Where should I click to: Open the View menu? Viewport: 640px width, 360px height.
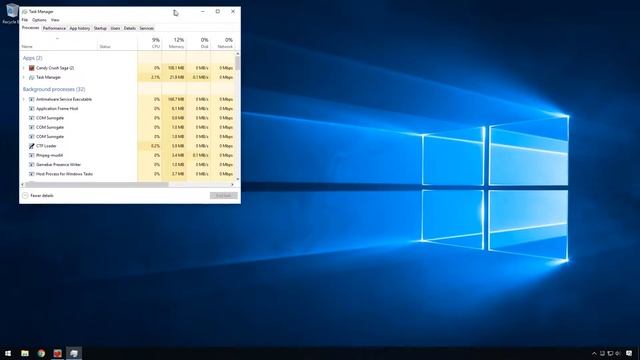point(55,20)
